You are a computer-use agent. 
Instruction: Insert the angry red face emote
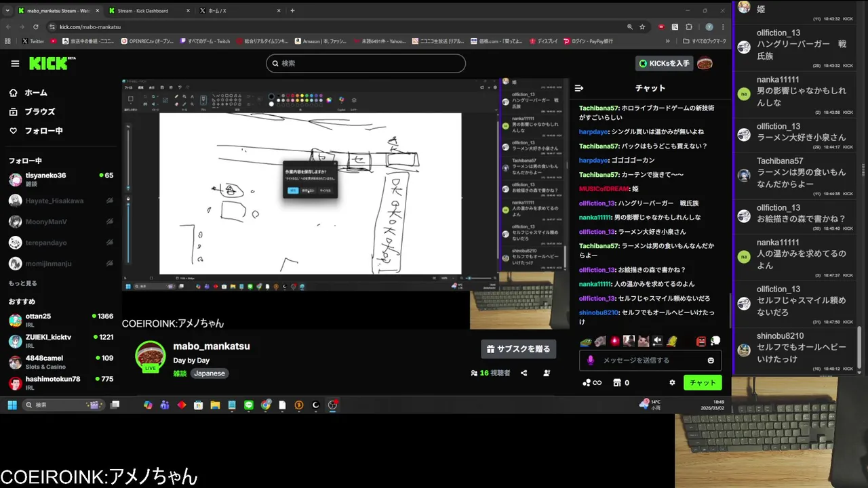[701, 341]
